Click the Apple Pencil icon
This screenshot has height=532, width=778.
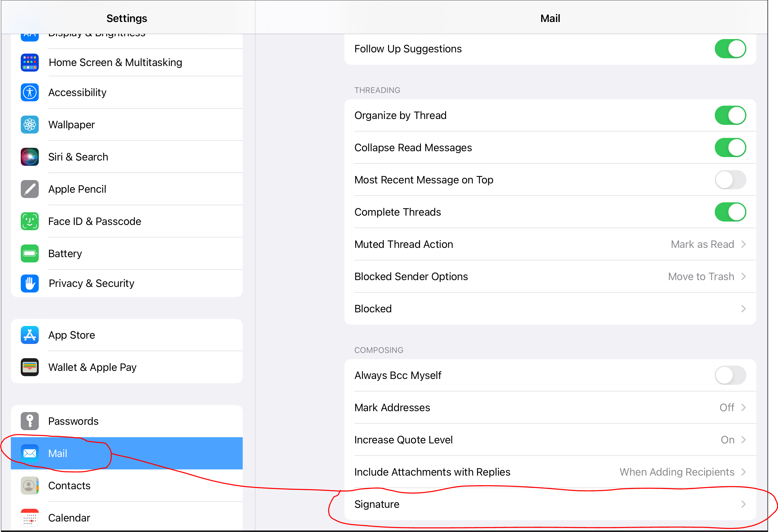(x=29, y=189)
